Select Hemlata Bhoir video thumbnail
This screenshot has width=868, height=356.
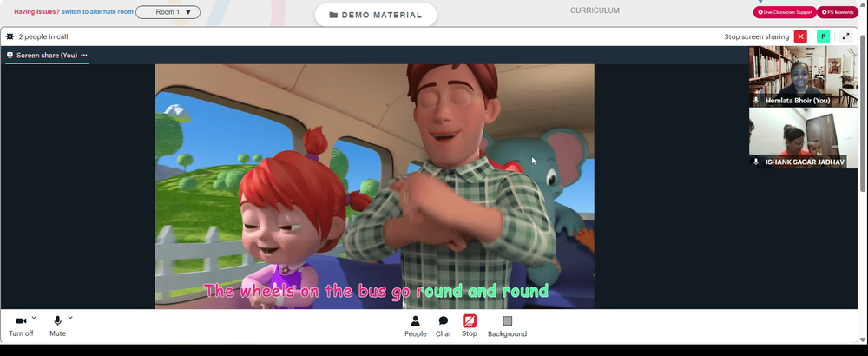pyautogui.click(x=803, y=76)
